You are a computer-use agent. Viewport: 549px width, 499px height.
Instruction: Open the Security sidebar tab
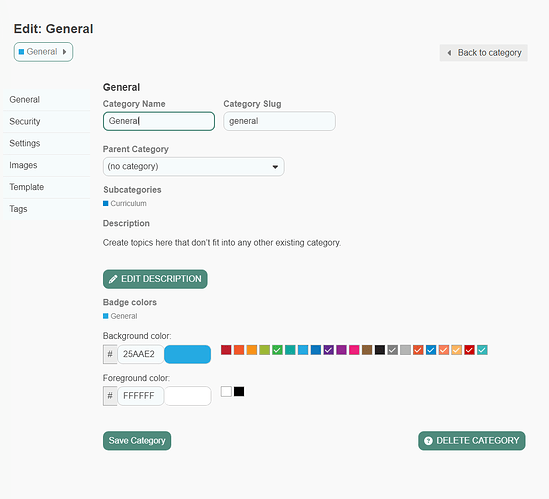pyautogui.click(x=47, y=122)
